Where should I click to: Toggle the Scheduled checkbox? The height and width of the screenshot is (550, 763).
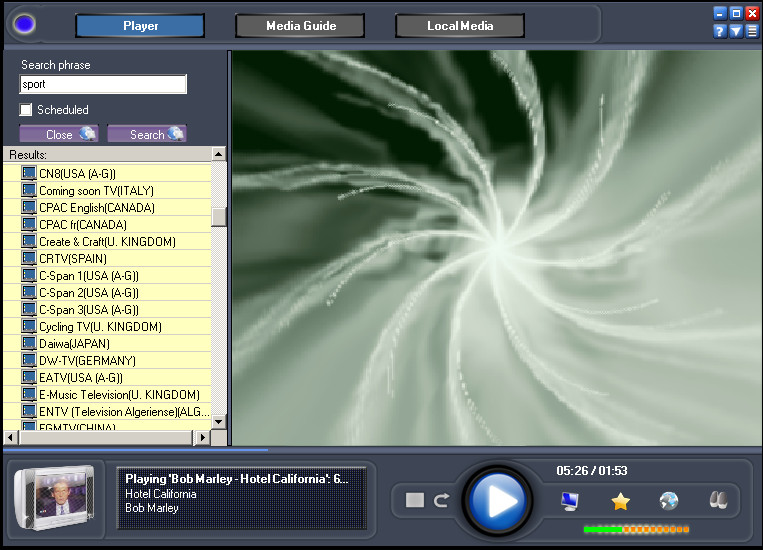coord(26,110)
